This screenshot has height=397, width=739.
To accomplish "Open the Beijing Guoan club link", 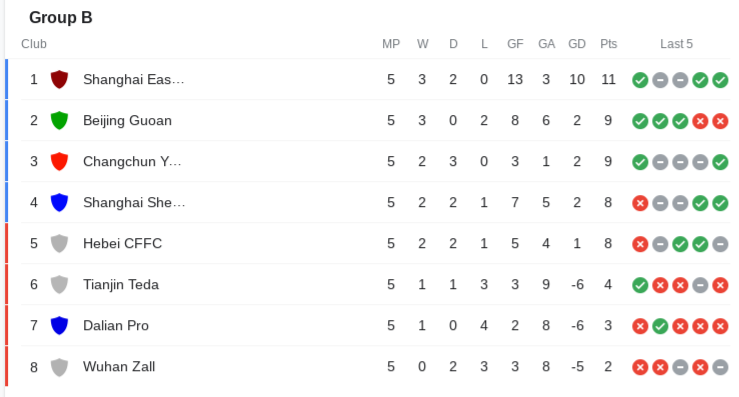I will (127, 120).
